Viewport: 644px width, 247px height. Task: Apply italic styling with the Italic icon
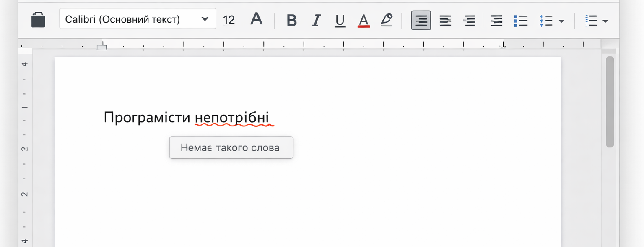(x=316, y=20)
